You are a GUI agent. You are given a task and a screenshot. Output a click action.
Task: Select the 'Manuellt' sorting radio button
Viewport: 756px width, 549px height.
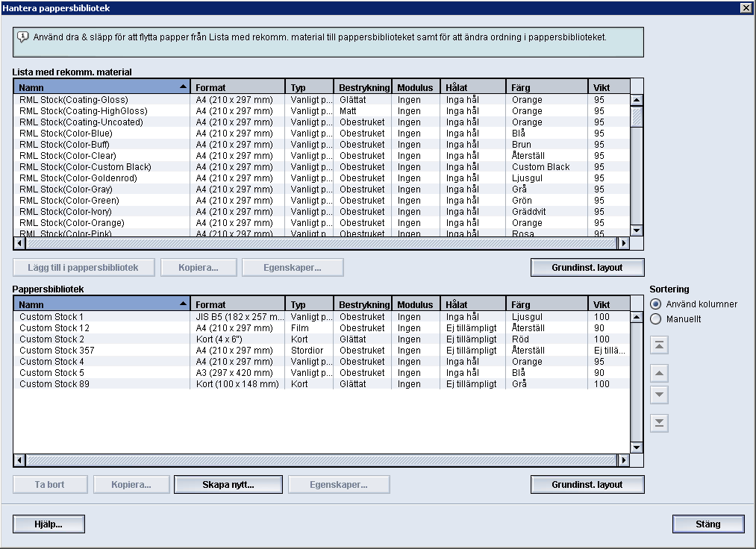point(655,319)
